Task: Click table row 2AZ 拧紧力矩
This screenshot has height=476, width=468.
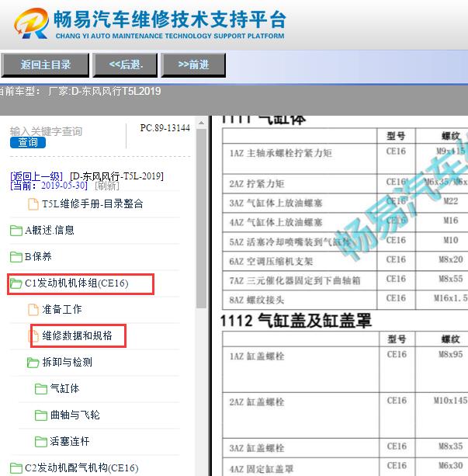Action: point(345,184)
